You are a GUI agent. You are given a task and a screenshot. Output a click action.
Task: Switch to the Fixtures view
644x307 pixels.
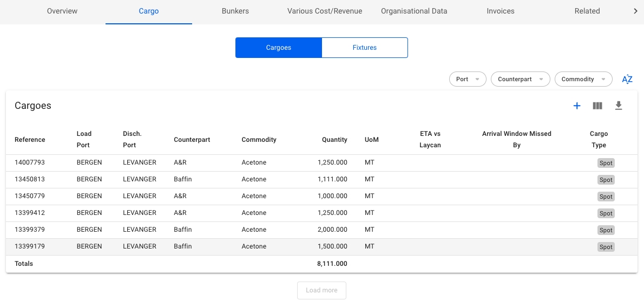pos(364,48)
